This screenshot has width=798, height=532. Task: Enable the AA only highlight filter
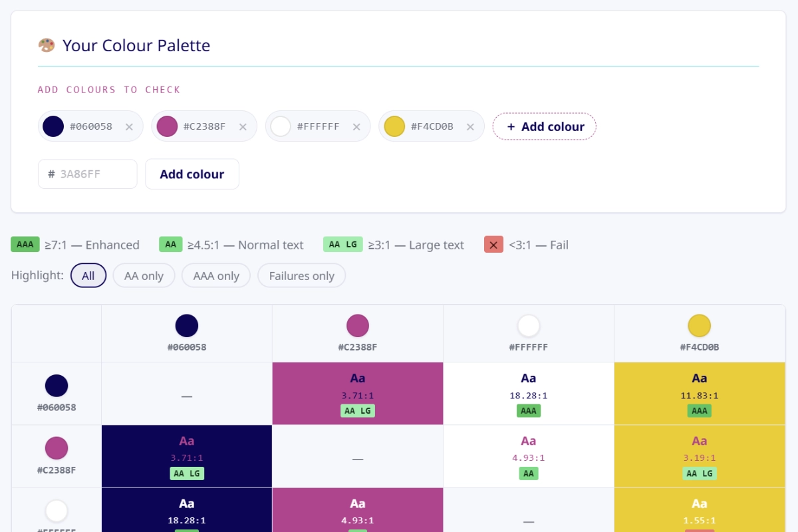point(144,276)
